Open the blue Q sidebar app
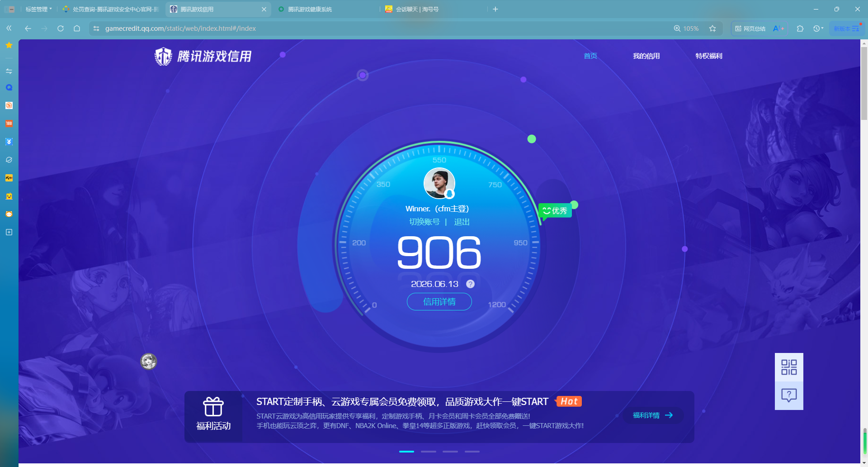The height and width of the screenshot is (467, 868). 9,87
